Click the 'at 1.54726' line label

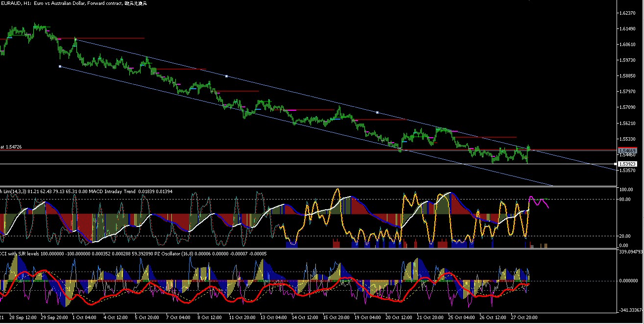(11, 147)
